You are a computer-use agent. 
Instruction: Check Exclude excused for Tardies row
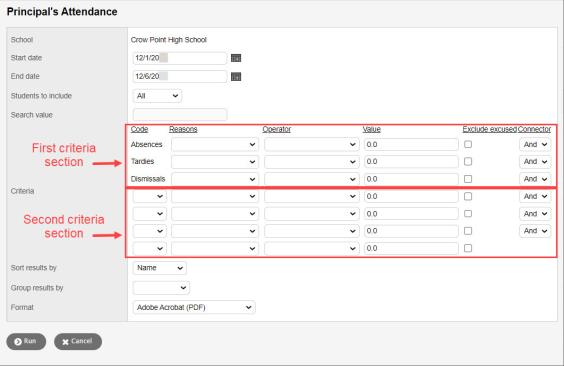click(x=468, y=162)
